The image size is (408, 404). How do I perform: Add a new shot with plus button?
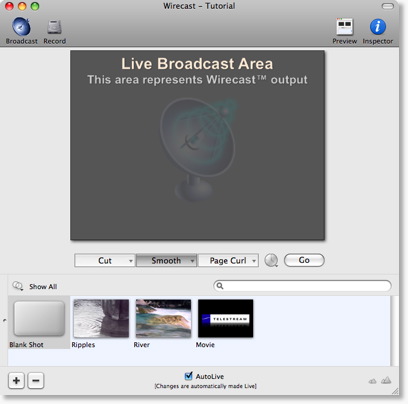16,380
